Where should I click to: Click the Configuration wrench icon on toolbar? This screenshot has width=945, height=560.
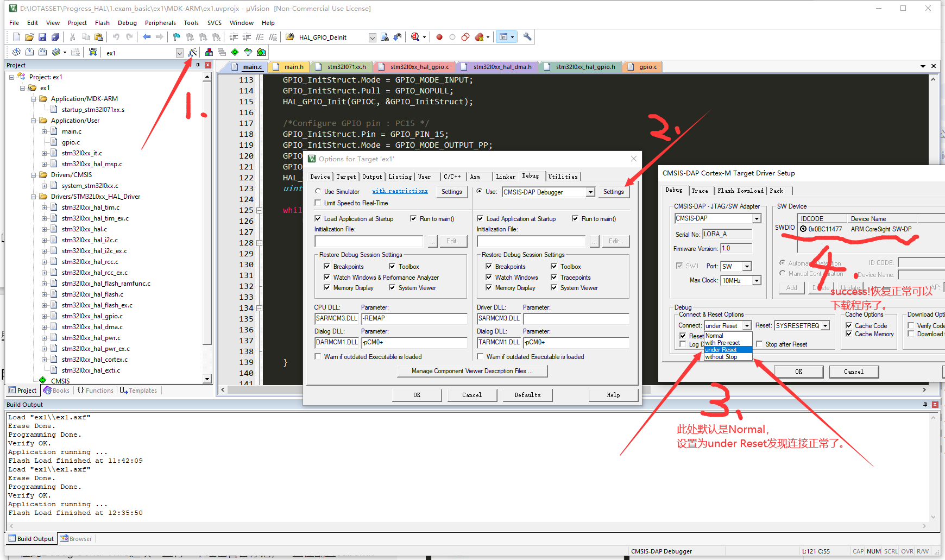pyautogui.click(x=527, y=36)
